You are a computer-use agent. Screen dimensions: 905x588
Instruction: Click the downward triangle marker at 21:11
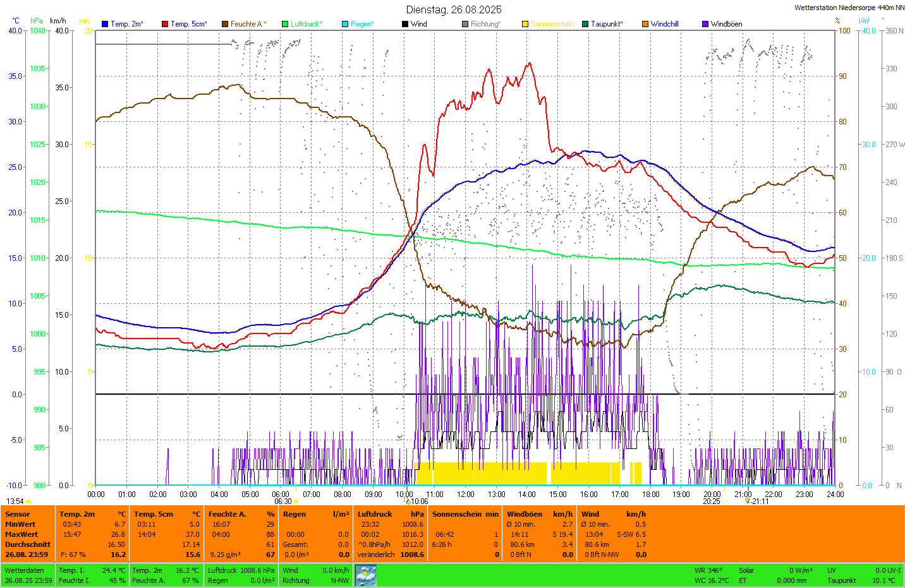[748, 501]
